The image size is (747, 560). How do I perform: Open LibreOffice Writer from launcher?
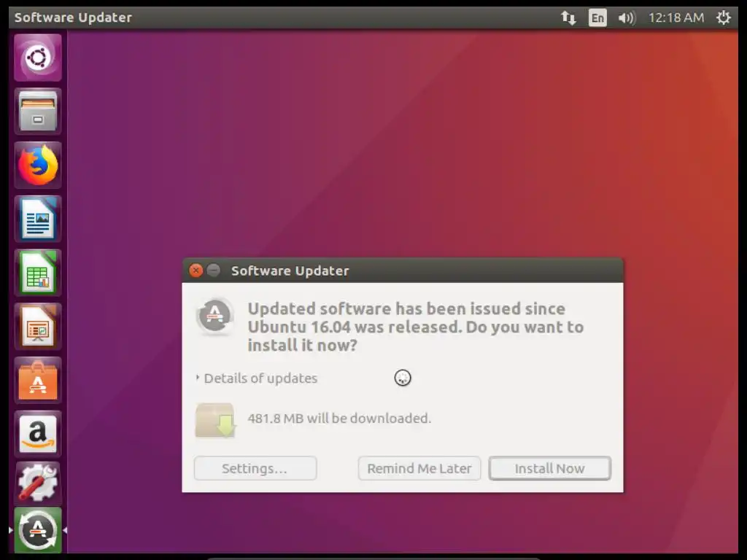tap(38, 219)
